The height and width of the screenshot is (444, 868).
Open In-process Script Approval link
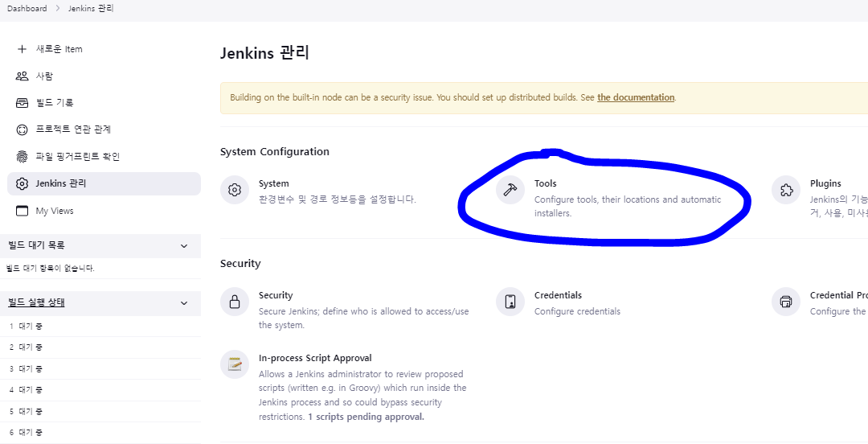315,358
